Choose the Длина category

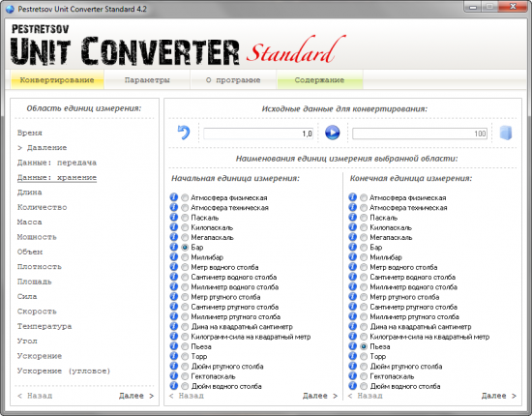(x=30, y=193)
